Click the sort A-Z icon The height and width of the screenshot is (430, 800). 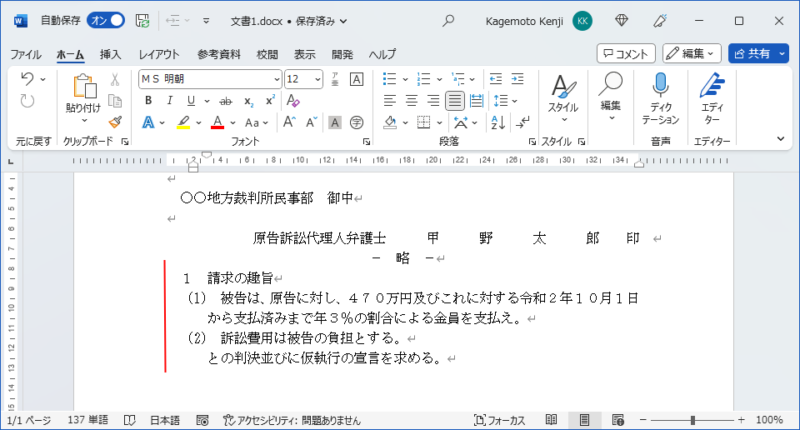[497, 122]
